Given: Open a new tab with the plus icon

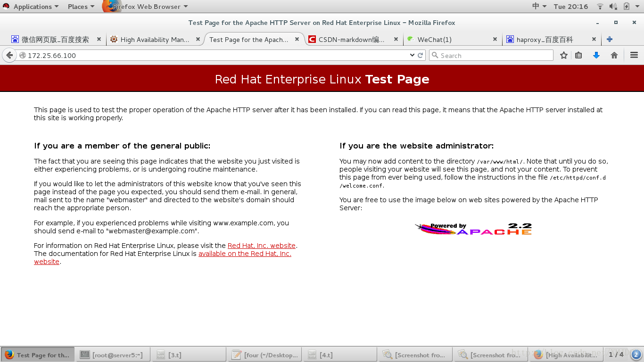Looking at the screenshot, I should pos(610,40).
